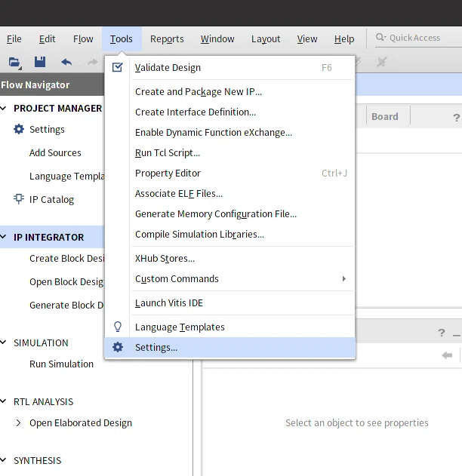Open the Window menu
Image resolution: width=462 pixels, height=476 pixels.
click(217, 39)
